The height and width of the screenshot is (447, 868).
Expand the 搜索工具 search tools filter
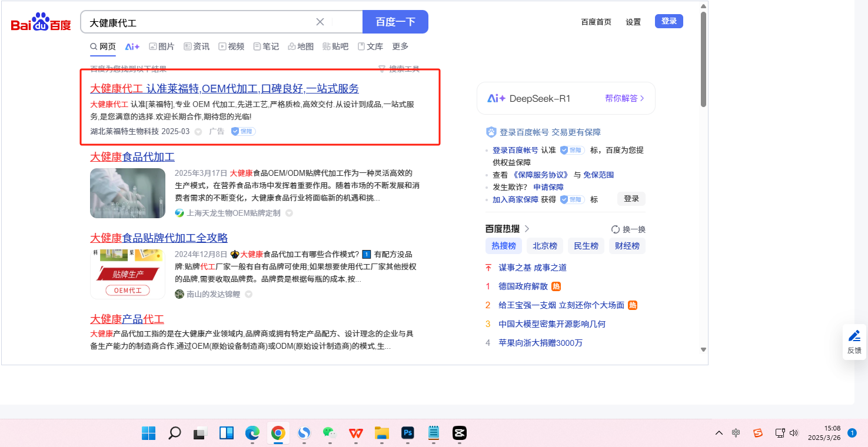coord(399,69)
